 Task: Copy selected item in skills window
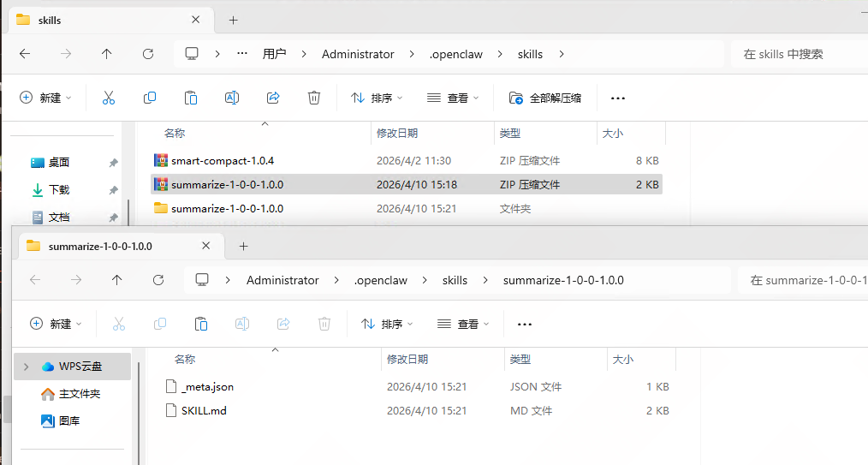point(150,98)
